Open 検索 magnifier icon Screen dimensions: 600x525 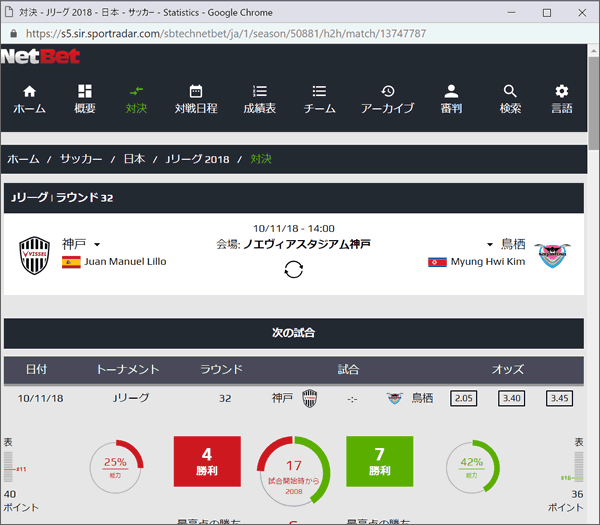(510, 91)
